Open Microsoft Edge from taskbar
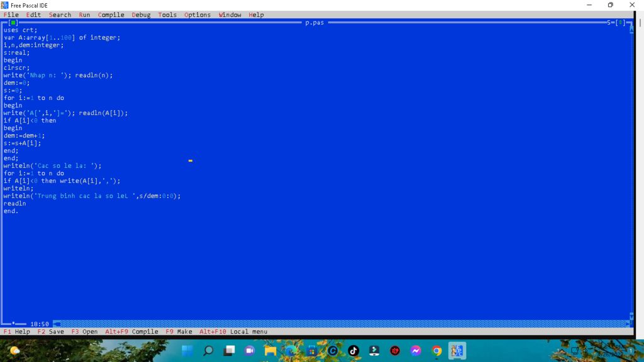 point(291,351)
